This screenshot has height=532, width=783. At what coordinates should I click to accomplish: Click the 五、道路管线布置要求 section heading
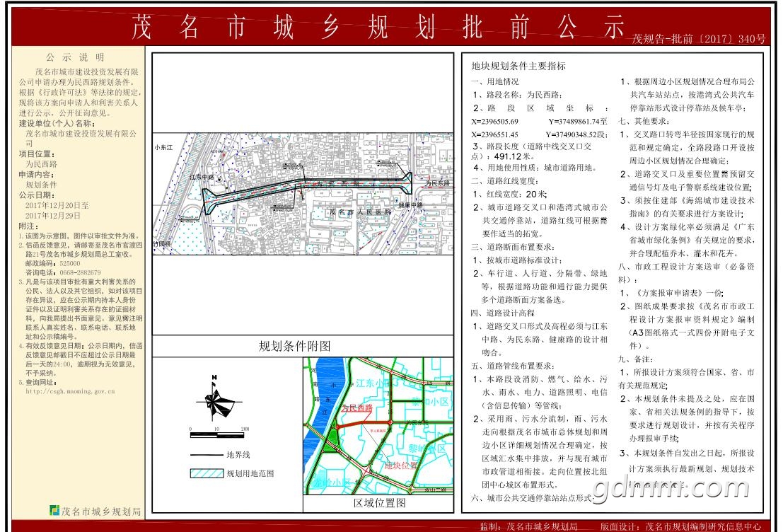pyautogui.click(x=513, y=366)
